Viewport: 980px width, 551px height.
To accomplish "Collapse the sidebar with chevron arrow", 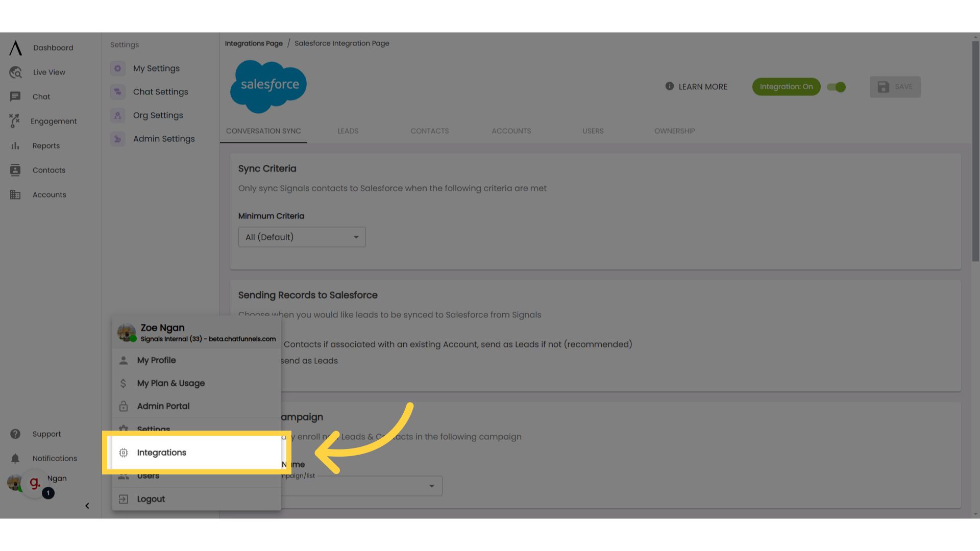I will tap(87, 506).
